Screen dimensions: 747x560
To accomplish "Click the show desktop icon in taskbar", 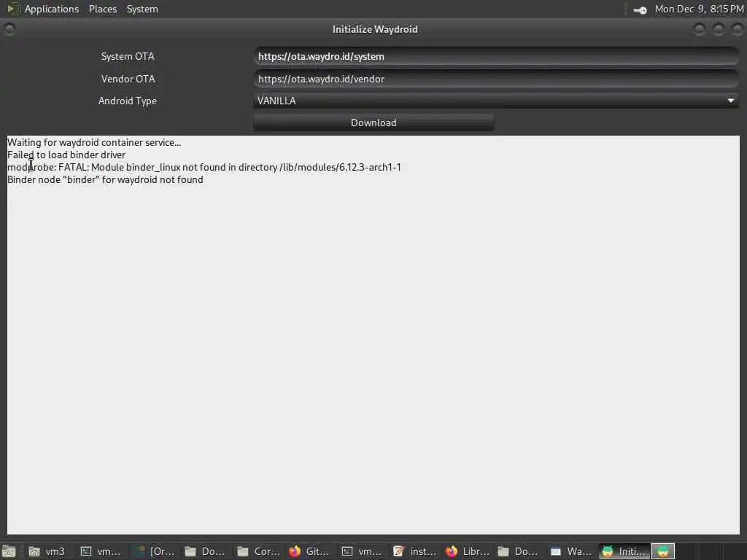I will tap(9, 551).
